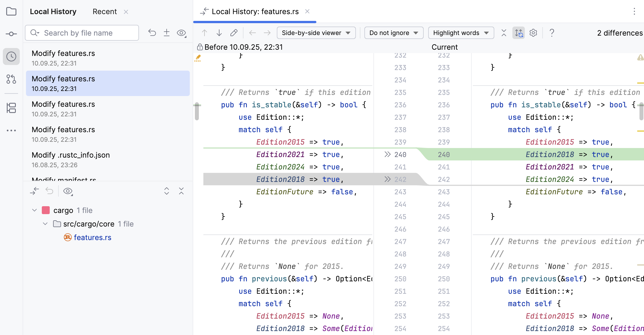This screenshot has width=644, height=335.
Task: Jump to next difference with down arrow
Action: [219, 33]
